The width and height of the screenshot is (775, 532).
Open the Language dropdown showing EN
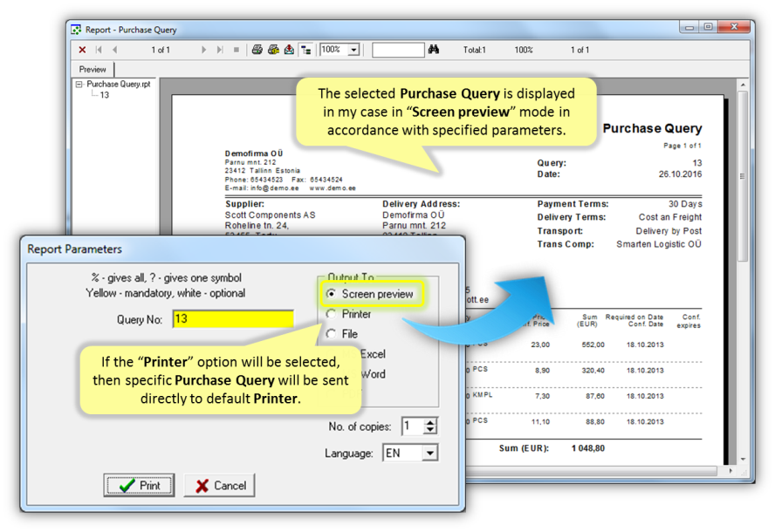point(429,454)
